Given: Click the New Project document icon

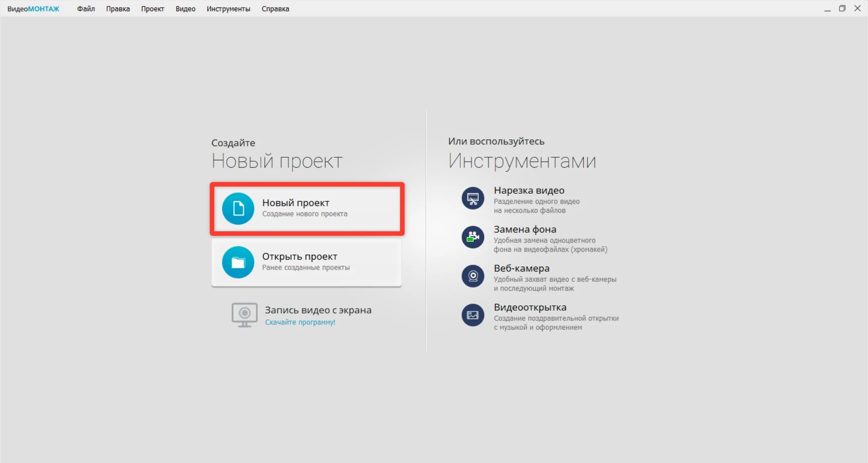Looking at the screenshot, I should point(238,209).
